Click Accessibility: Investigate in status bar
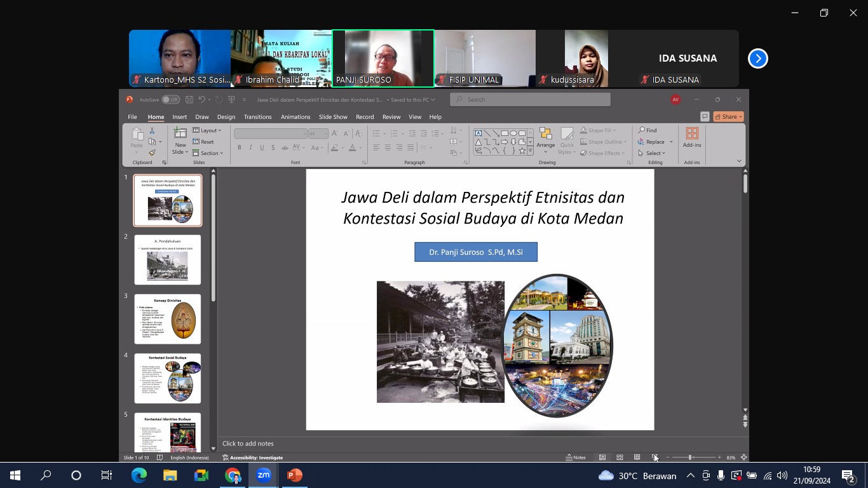The height and width of the screenshot is (488, 868). click(252, 457)
